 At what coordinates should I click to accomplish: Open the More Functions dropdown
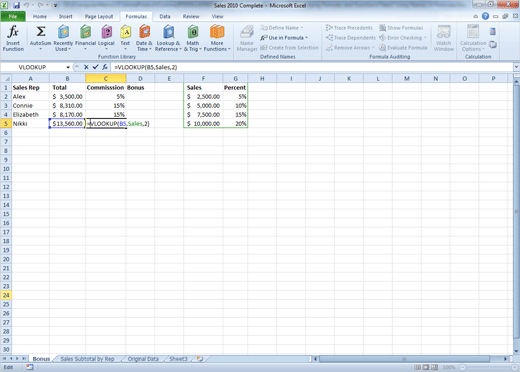(x=217, y=38)
